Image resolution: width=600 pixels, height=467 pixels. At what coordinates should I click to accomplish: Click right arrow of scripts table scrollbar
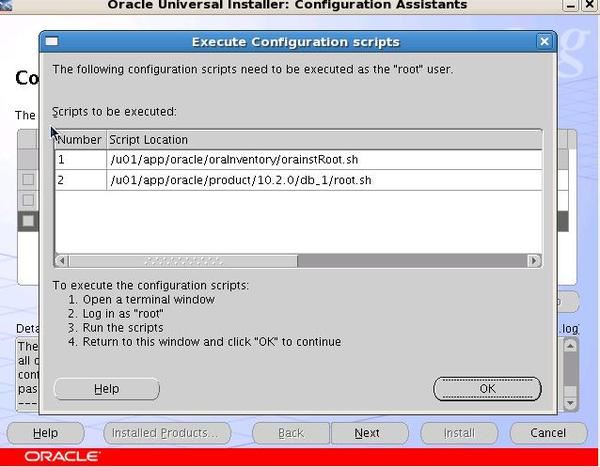click(534, 261)
